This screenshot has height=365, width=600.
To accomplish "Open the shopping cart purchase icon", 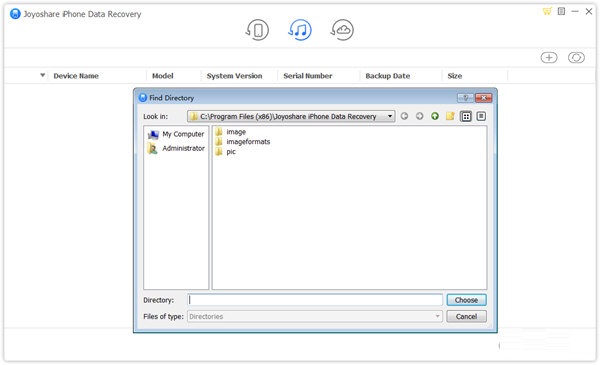I will click(x=547, y=11).
